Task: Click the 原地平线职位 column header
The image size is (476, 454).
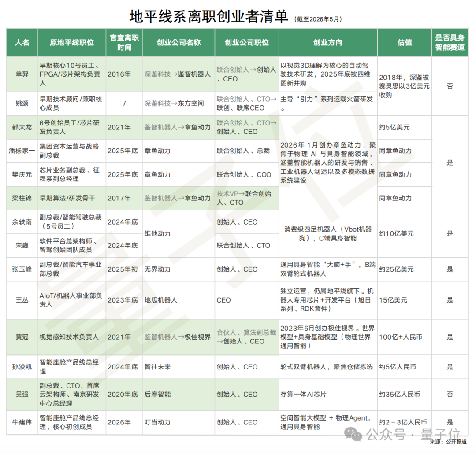Action: point(72,42)
